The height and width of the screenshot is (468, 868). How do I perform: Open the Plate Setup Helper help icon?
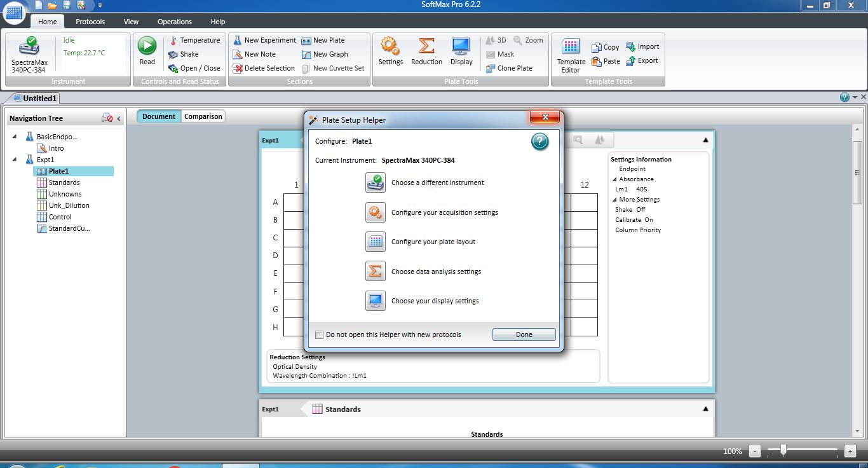pos(539,142)
